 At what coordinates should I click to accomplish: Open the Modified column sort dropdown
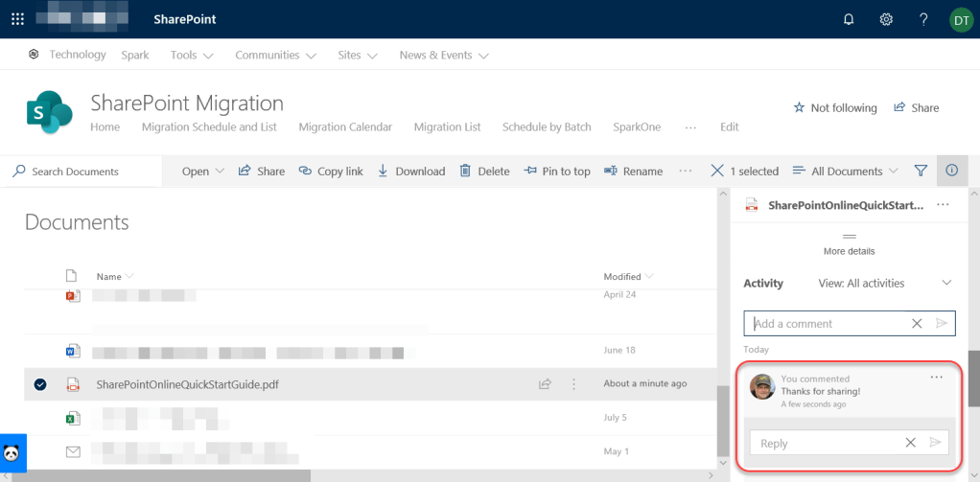pyautogui.click(x=649, y=276)
